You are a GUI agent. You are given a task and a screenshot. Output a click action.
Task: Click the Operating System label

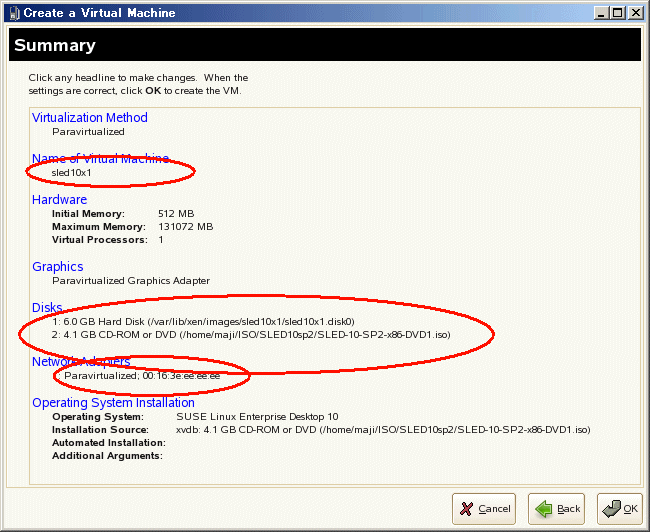(x=98, y=417)
